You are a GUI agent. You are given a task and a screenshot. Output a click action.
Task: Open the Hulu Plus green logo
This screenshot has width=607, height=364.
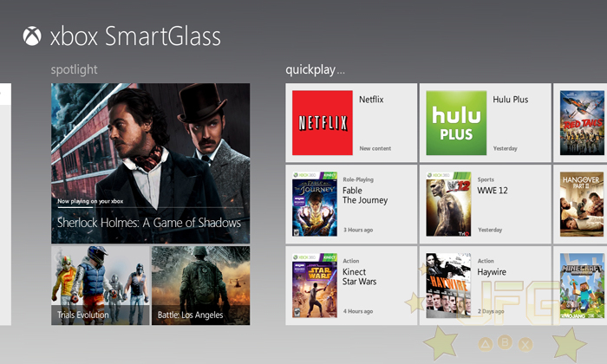click(x=456, y=122)
